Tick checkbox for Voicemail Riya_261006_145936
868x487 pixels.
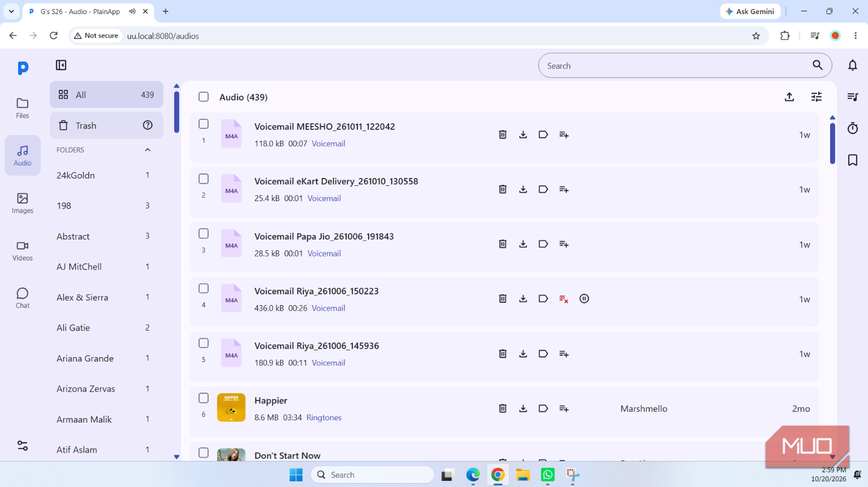pyautogui.click(x=204, y=343)
